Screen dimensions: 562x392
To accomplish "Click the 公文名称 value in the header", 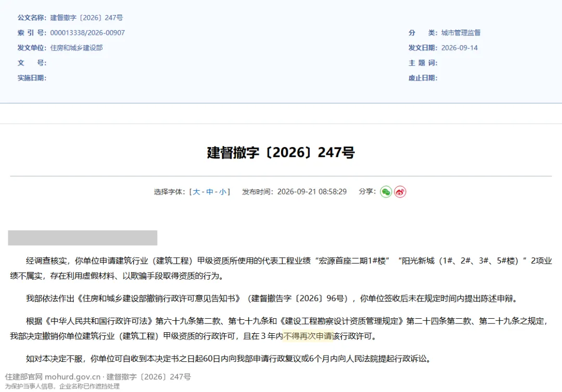I will pos(86,18).
